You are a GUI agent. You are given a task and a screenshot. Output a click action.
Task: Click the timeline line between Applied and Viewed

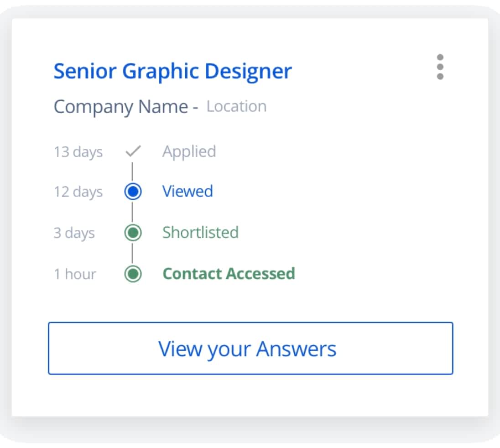point(132,172)
